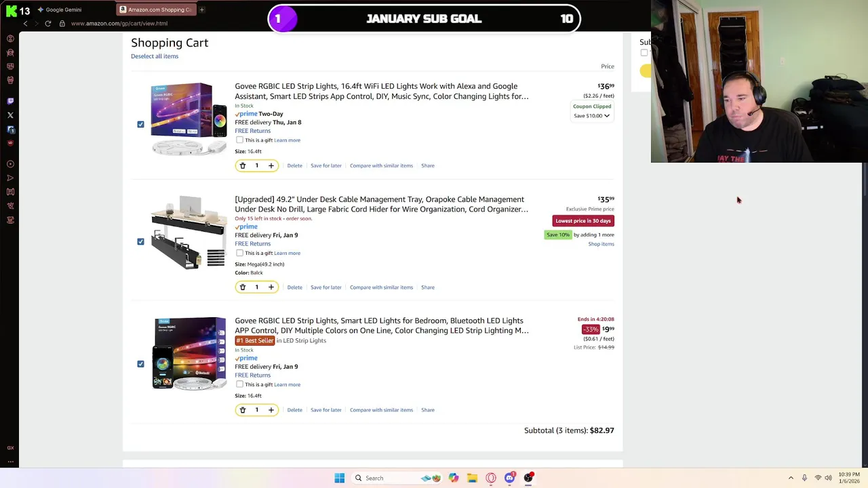
Task: Click the #1 Best Seller badge
Action: tap(255, 341)
